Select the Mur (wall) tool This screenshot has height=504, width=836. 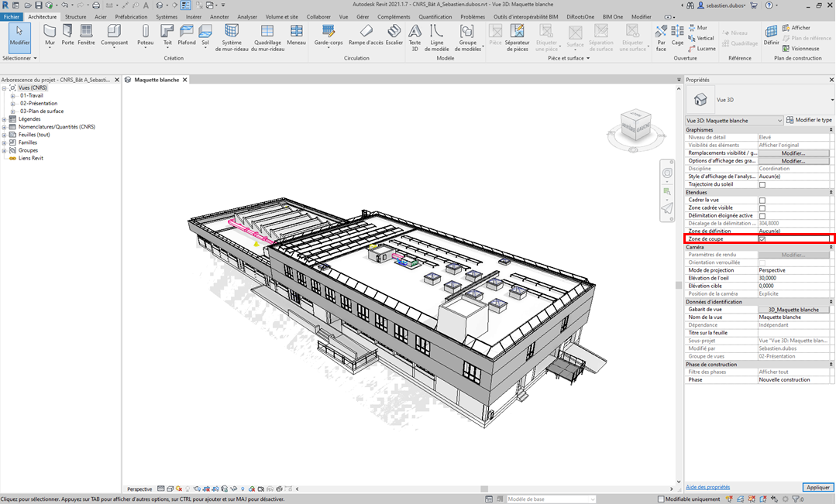pos(50,35)
